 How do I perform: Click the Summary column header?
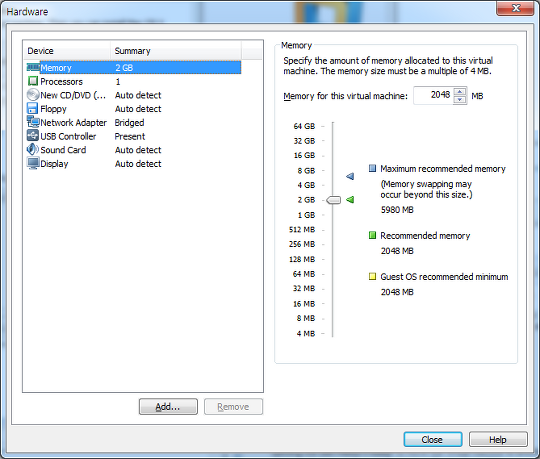[x=176, y=51]
